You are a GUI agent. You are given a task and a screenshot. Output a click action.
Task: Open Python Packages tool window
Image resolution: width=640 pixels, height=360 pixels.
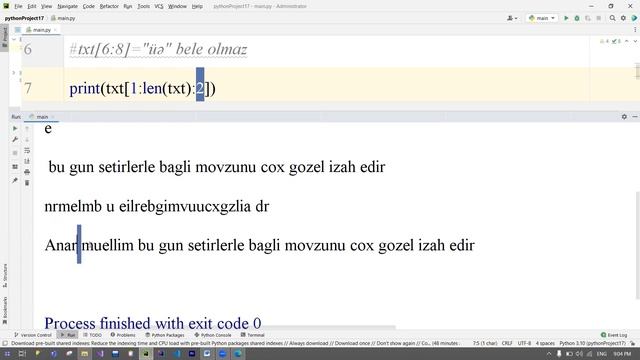pyautogui.click(x=165, y=335)
